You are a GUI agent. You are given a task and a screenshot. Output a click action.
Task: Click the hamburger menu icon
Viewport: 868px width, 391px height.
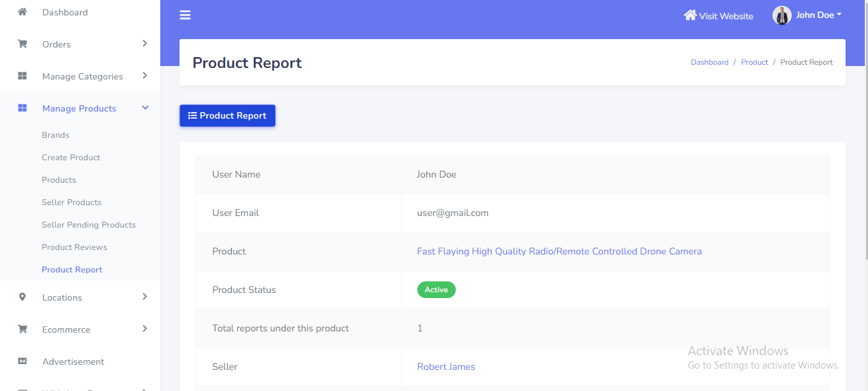pos(185,15)
